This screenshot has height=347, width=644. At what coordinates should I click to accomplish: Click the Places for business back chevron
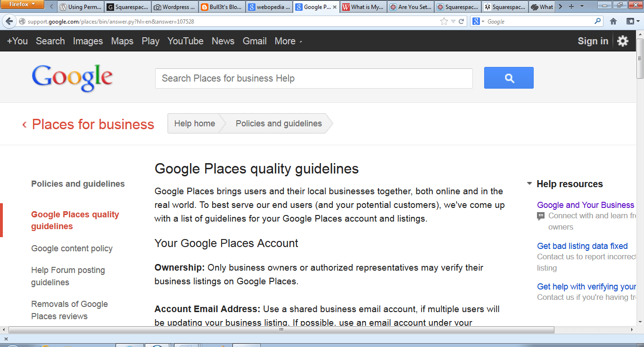pyautogui.click(x=24, y=124)
